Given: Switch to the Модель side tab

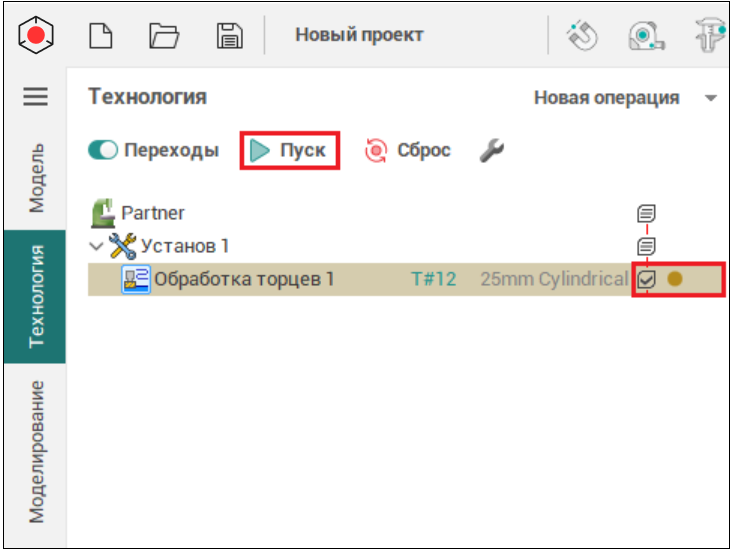Looking at the screenshot, I should 36,177.
